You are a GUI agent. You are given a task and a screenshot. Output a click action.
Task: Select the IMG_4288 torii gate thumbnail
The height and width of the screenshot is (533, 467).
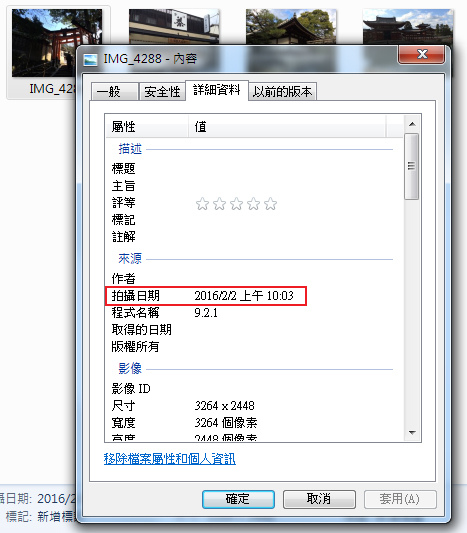point(57,43)
